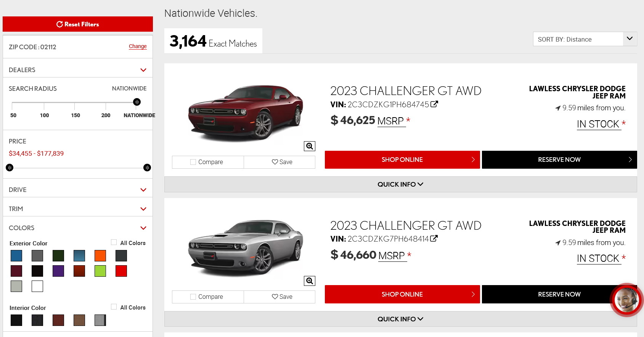Check Compare for the red Challenger GT
Image resolution: width=644 pixels, height=337 pixels.
click(193, 162)
